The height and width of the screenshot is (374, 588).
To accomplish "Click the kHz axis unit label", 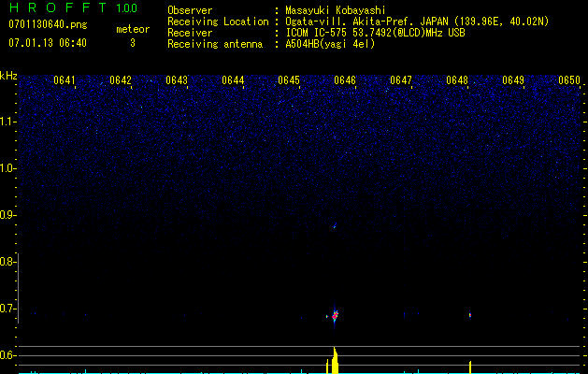I will point(8,76).
